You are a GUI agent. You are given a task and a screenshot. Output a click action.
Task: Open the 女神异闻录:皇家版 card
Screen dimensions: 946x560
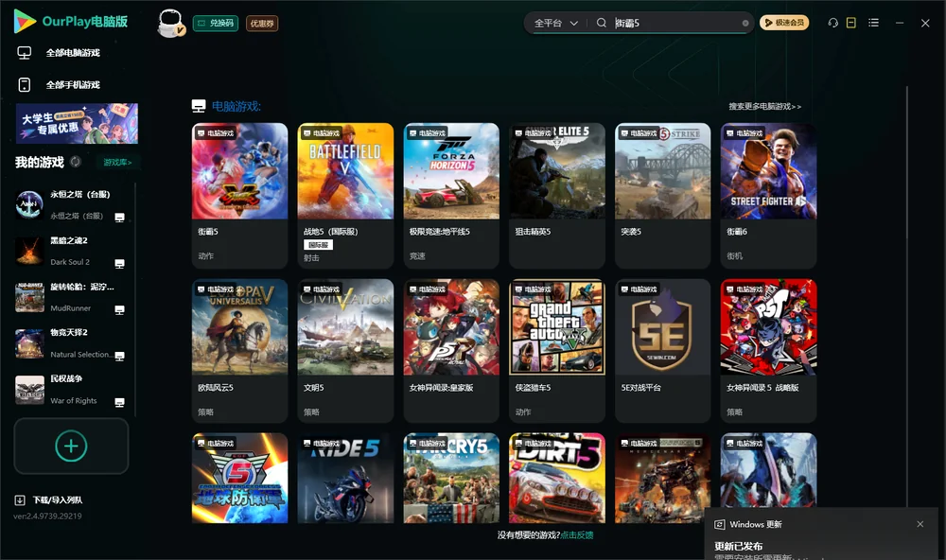(x=451, y=351)
